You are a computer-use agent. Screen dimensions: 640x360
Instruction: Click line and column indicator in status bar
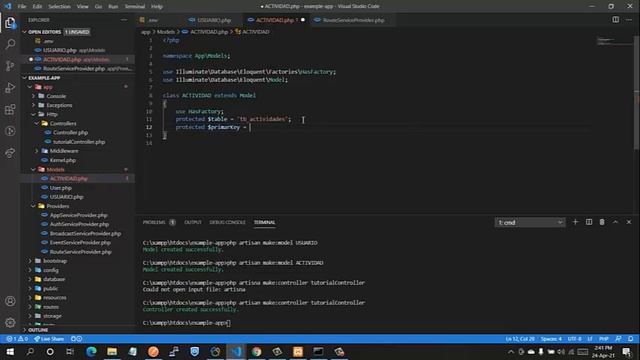[520, 339]
